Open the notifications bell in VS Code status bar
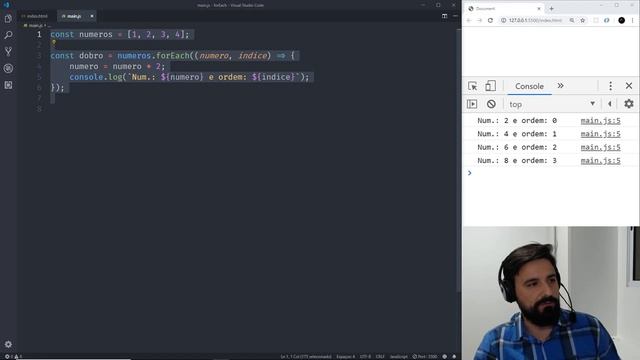This screenshot has width=640, height=360. tap(454, 356)
